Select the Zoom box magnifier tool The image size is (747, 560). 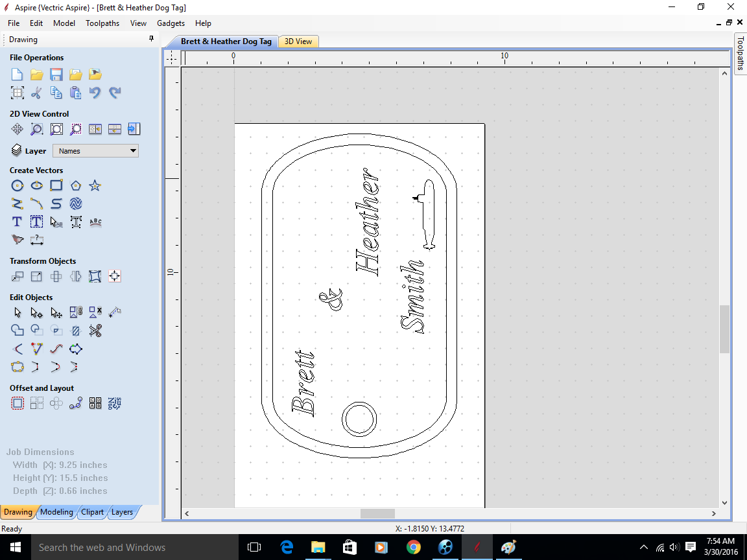tap(37, 129)
